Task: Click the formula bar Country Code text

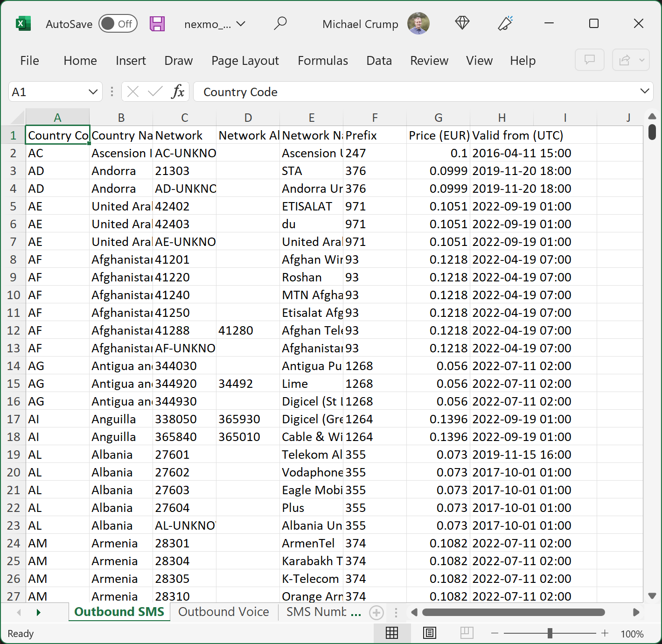Action: (x=240, y=92)
